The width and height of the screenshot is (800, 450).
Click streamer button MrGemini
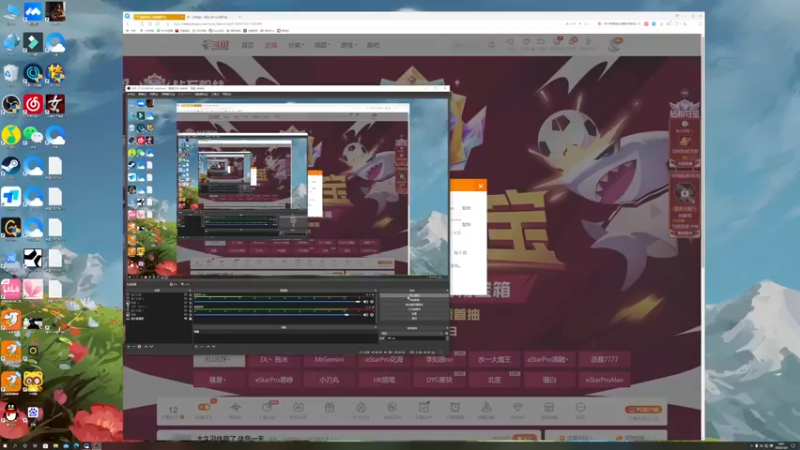pos(329,359)
